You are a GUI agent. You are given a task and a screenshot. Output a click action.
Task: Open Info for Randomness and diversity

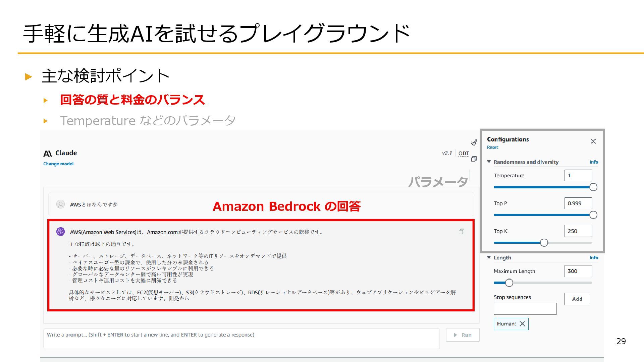593,162
